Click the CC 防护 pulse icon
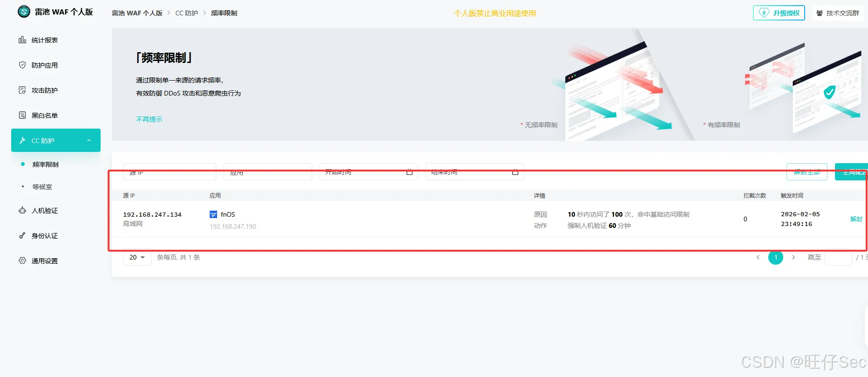Screen dimensions: 868x377 (22, 140)
